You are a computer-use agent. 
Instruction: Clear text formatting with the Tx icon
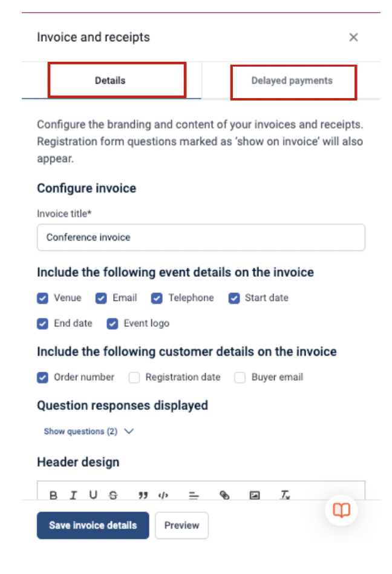[284, 495]
